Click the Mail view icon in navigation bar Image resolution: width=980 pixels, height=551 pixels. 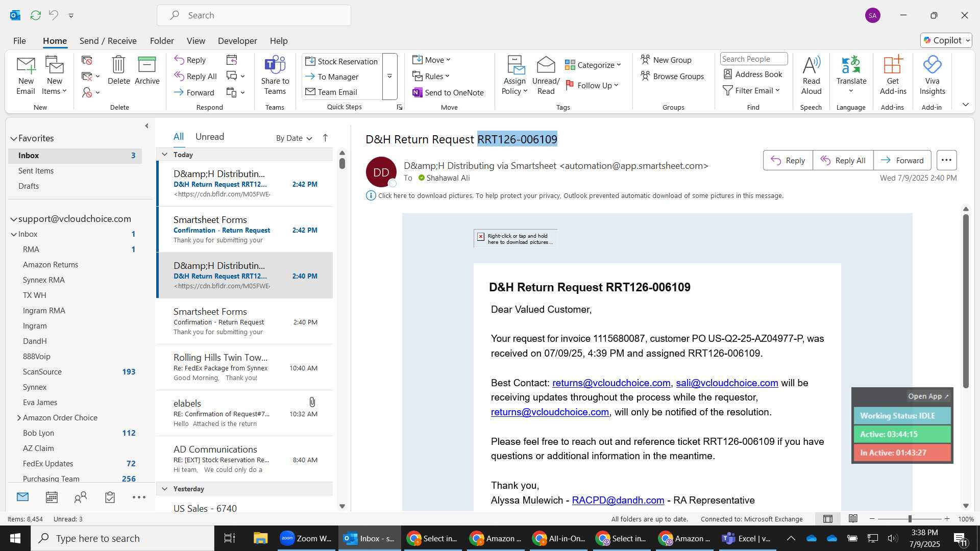pos(22,497)
